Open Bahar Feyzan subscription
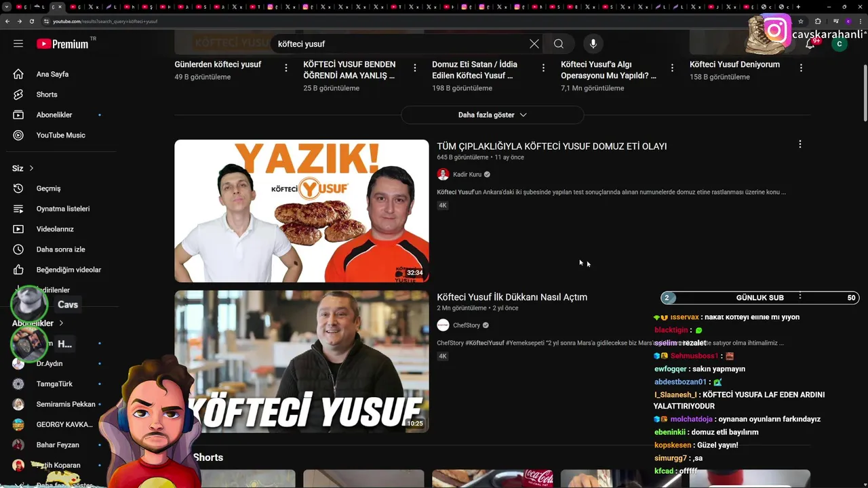Viewport: 868px width, 488px height. pyautogui.click(x=58, y=445)
